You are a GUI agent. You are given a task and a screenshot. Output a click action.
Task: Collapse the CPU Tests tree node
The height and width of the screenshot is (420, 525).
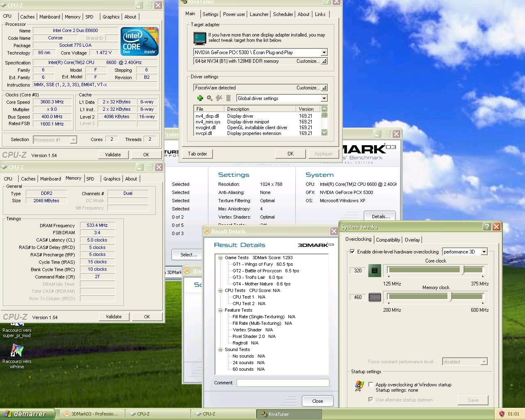[220, 290]
